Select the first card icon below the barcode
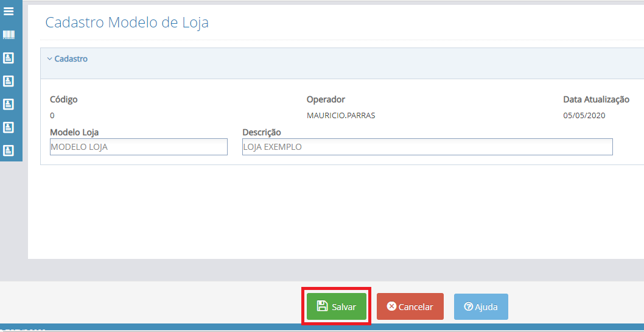The height and width of the screenshot is (332, 644). coord(9,58)
